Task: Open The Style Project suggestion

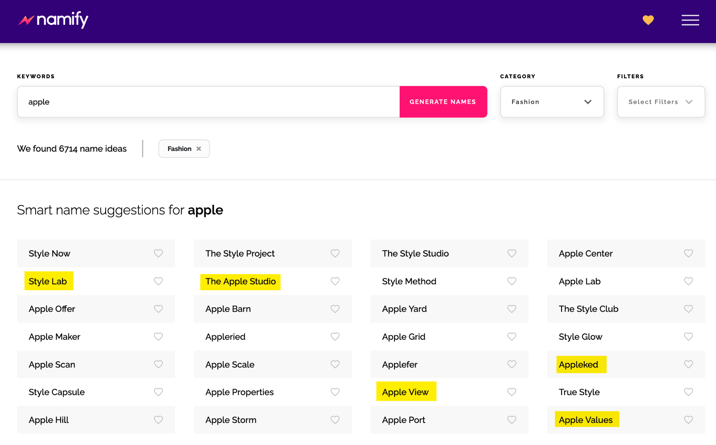Action: click(x=240, y=254)
